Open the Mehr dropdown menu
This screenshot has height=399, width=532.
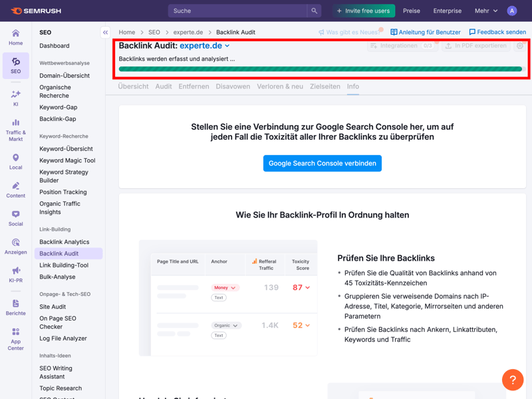pos(486,11)
